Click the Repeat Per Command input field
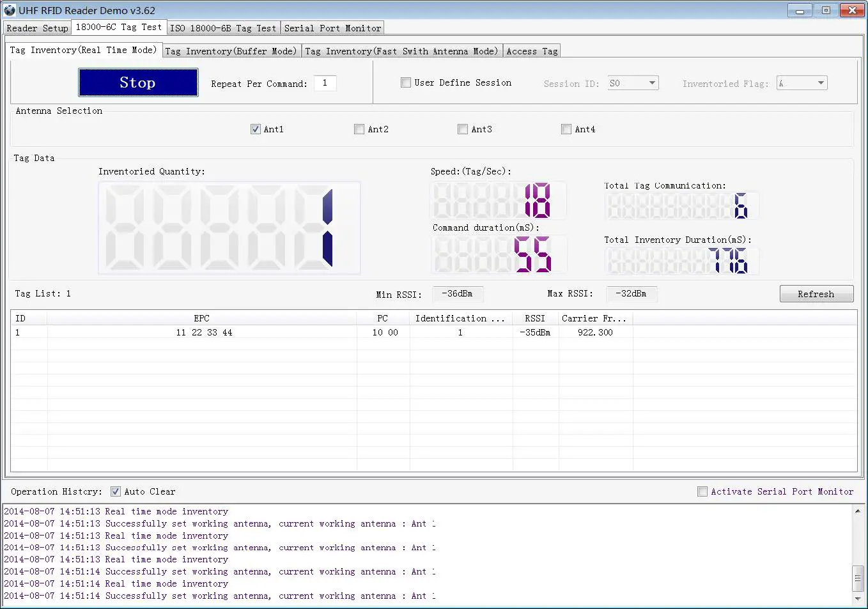The image size is (868, 609). click(325, 82)
